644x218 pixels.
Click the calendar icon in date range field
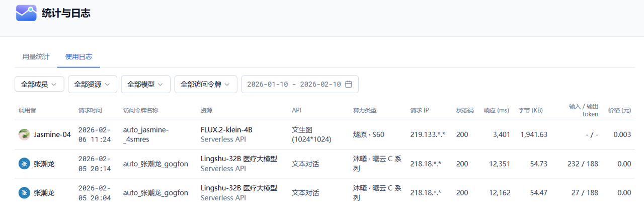point(348,84)
